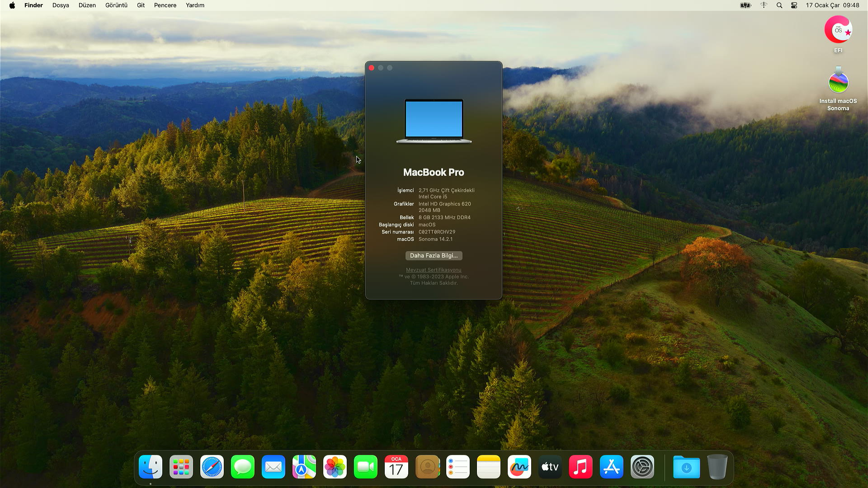The image size is (868, 488).
Task: Open System Settings gear in Dock
Action: tap(642, 467)
